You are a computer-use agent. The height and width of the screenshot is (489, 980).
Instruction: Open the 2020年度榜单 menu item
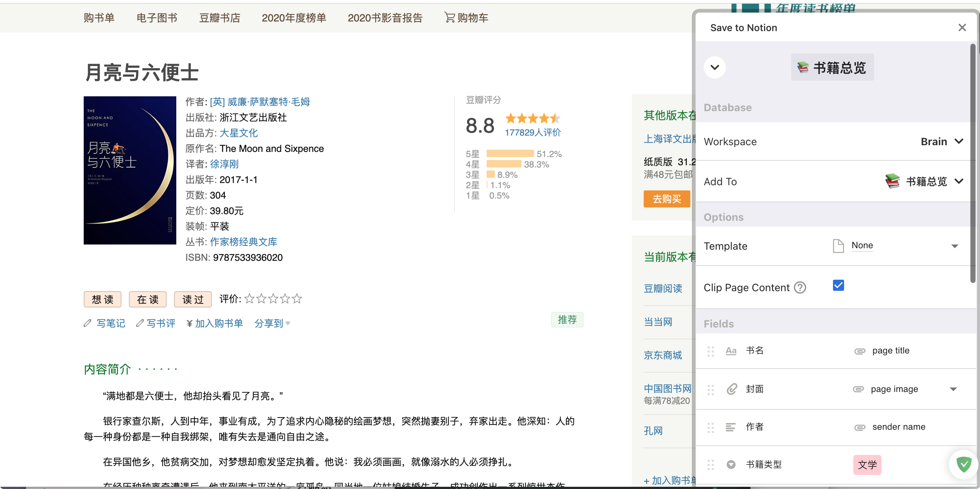click(294, 17)
